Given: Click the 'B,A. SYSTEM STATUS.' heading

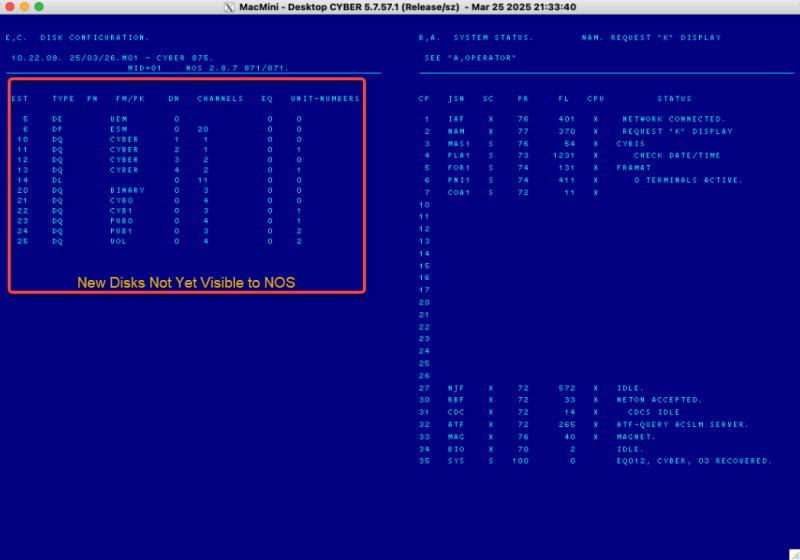Looking at the screenshot, I should (476, 38).
